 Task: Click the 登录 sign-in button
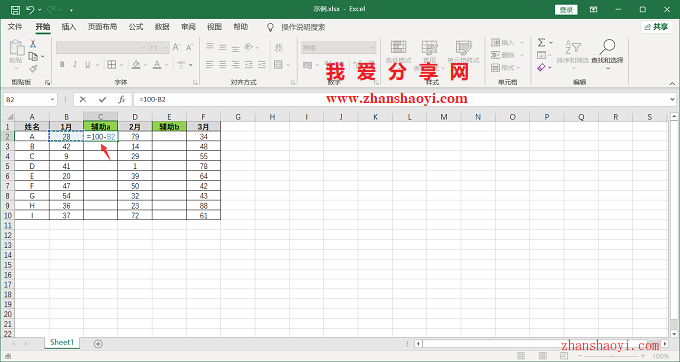(x=566, y=10)
